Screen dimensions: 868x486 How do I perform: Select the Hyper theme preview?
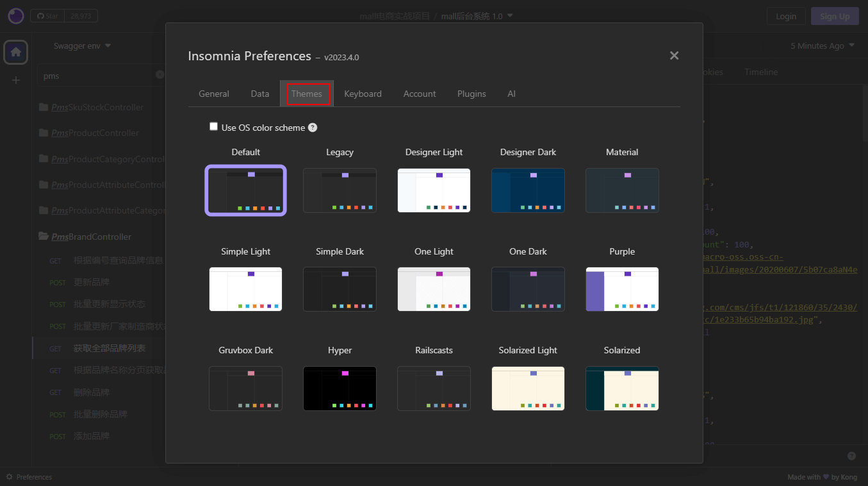340,389
